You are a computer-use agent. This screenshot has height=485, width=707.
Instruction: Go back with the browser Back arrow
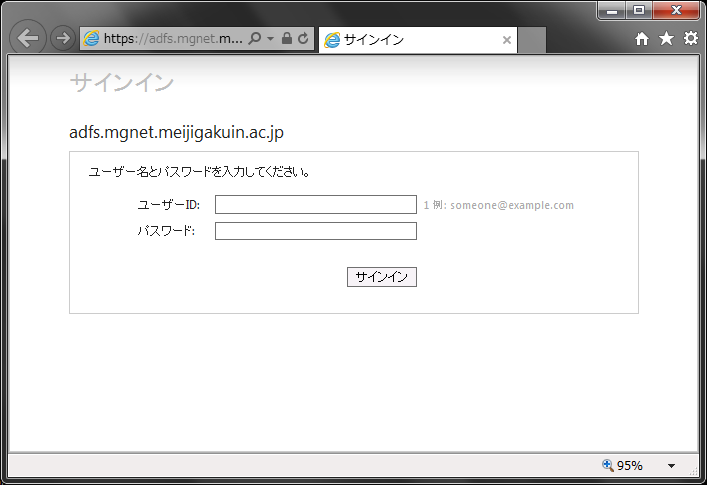pyautogui.click(x=28, y=38)
